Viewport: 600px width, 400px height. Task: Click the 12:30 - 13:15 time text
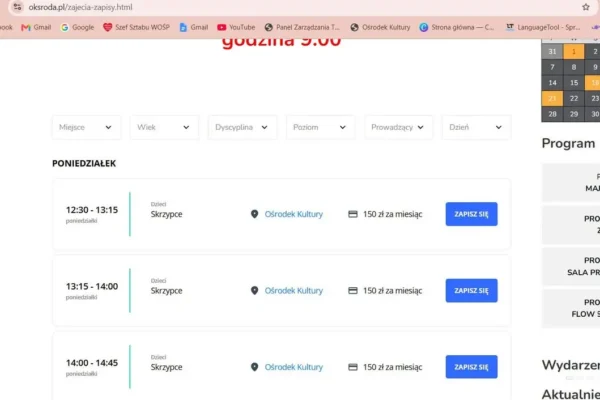coord(92,210)
